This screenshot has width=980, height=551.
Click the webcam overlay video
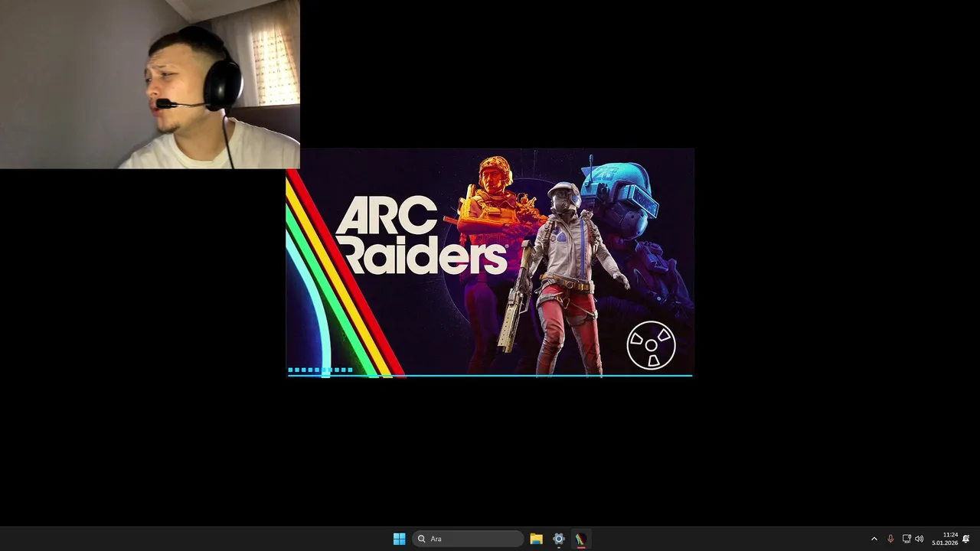[150, 84]
